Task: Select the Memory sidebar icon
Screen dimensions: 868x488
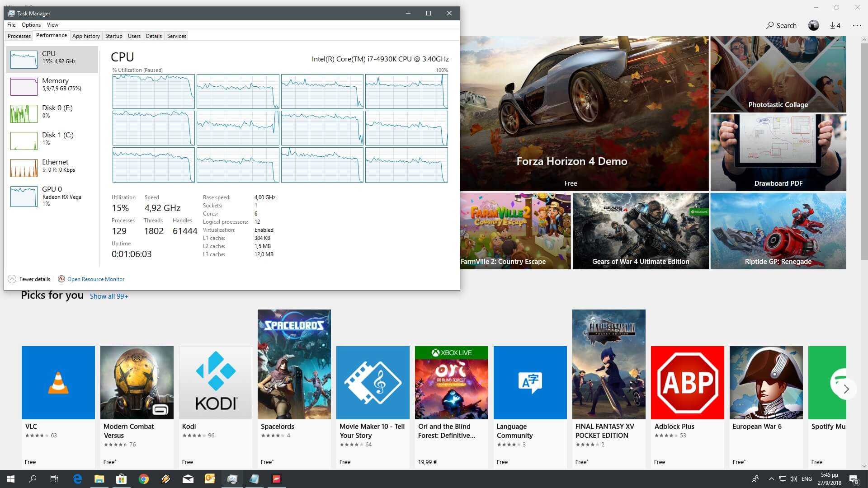Action: [x=24, y=86]
